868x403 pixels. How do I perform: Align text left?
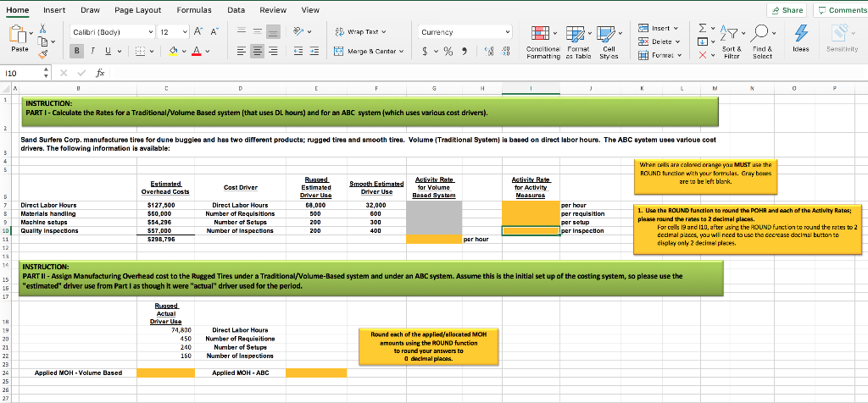tap(242, 52)
